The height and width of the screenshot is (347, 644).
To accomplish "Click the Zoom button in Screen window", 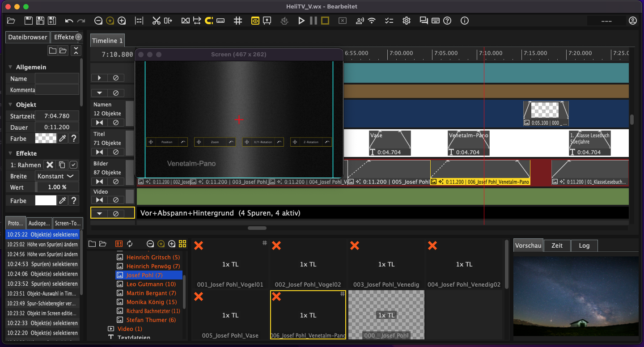I will coord(215,142).
